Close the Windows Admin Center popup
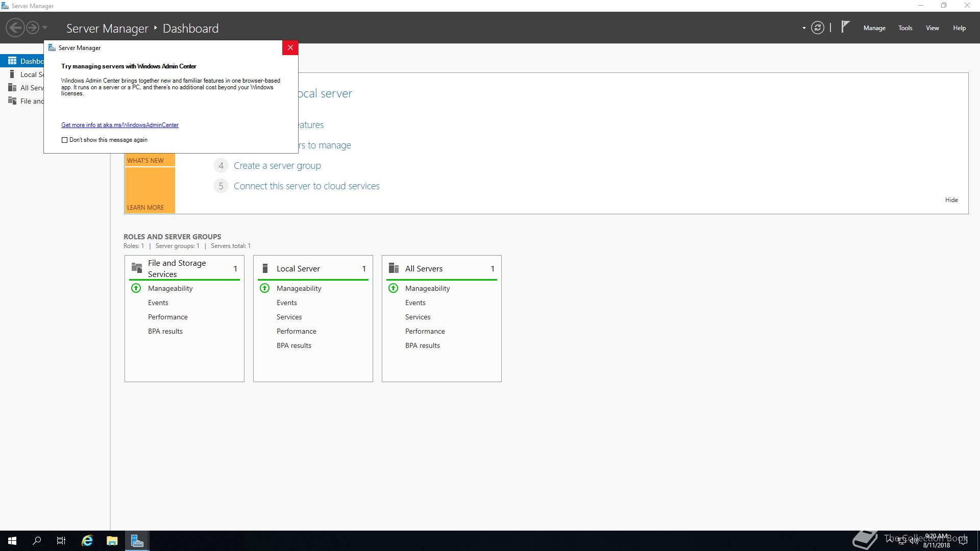 coord(290,47)
